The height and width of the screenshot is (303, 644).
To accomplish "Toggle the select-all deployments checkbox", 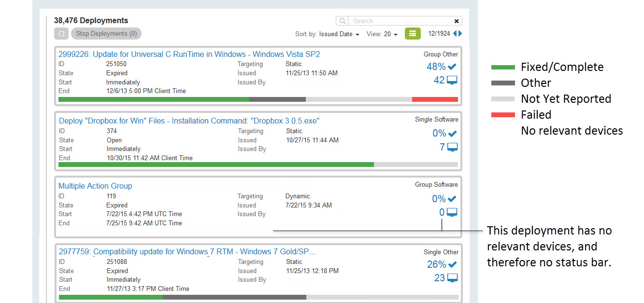I will [61, 34].
